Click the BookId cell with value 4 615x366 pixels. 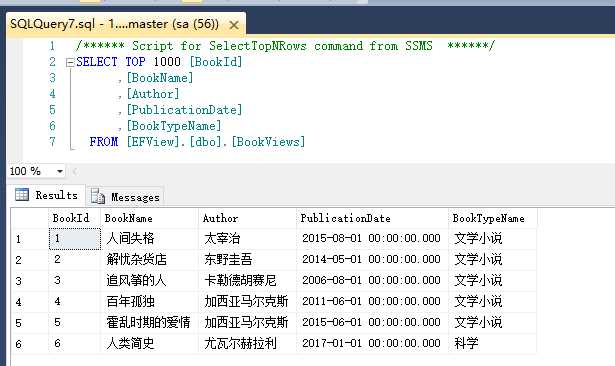pos(75,301)
